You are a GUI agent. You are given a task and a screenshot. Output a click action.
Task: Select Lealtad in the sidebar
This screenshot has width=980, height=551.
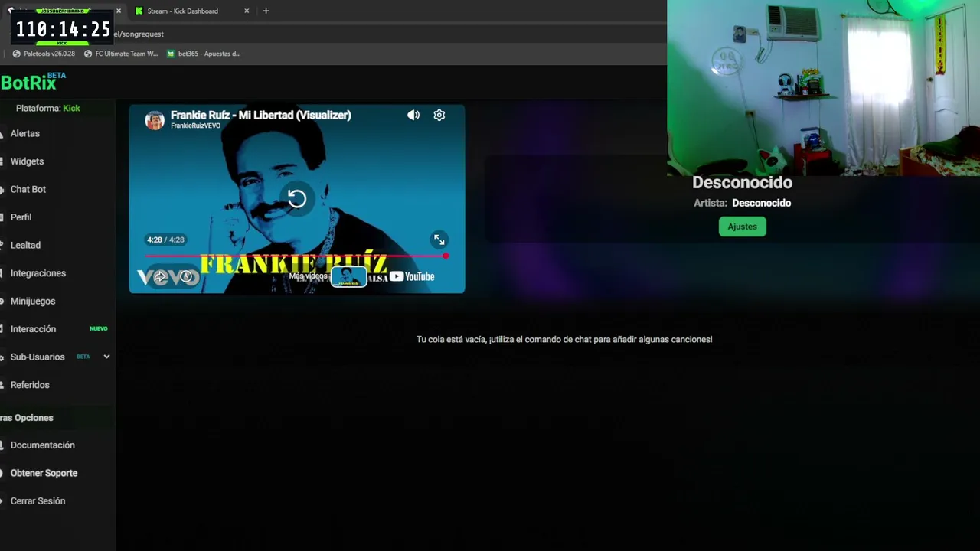pyautogui.click(x=25, y=245)
